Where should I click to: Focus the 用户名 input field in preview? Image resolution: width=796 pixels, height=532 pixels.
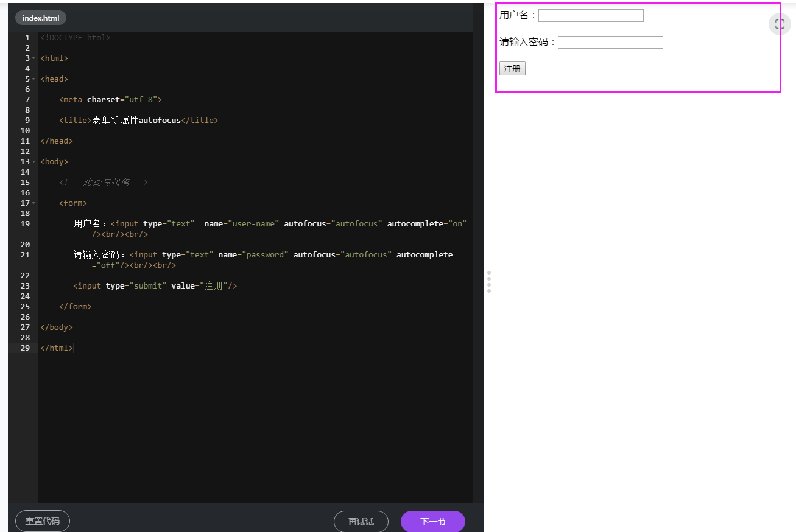(591, 16)
